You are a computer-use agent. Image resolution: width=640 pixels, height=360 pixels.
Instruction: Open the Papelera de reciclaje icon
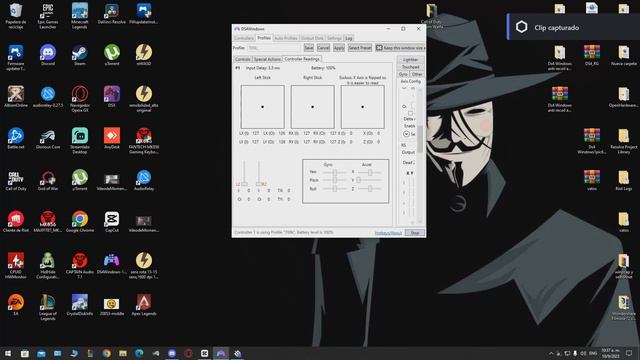[16, 16]
